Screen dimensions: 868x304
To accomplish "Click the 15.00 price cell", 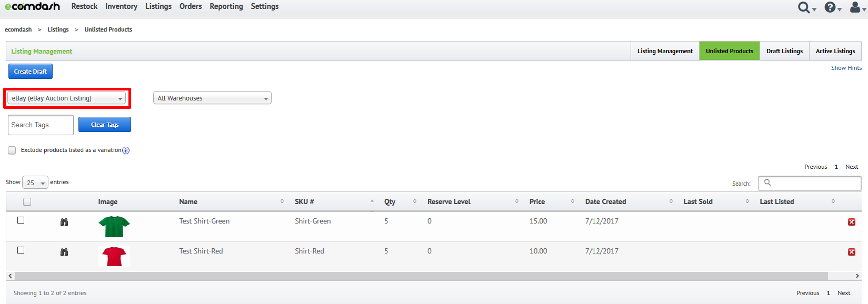I will tap(538, 221).
